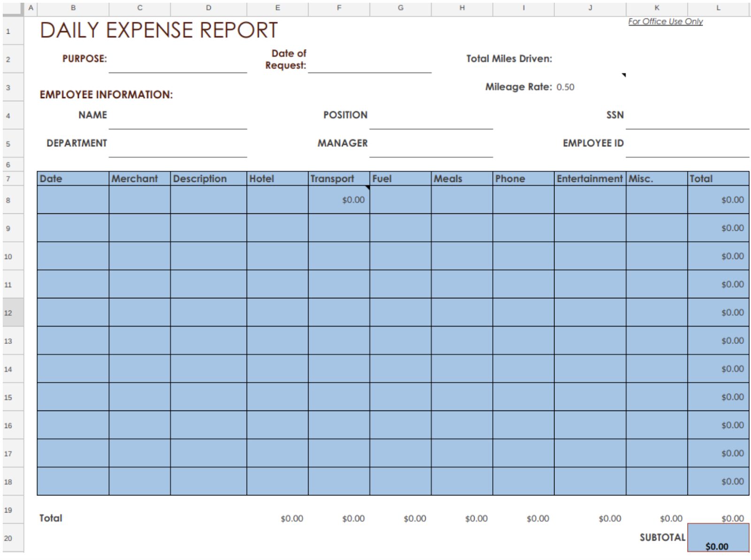Click the Date of Request input line
The image size is (751, 560).
pyautogui.click(x=370, y=60)
